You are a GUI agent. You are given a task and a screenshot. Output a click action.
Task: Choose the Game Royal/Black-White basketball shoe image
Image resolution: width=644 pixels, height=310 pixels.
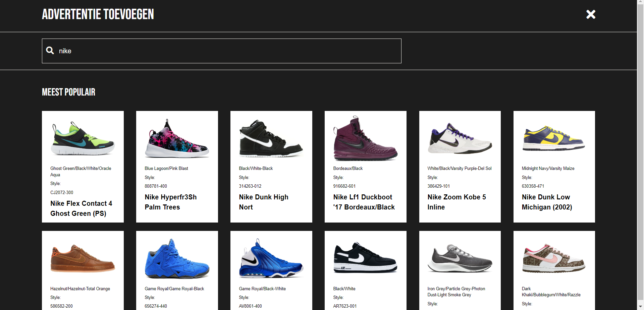(x=271, y=259)
